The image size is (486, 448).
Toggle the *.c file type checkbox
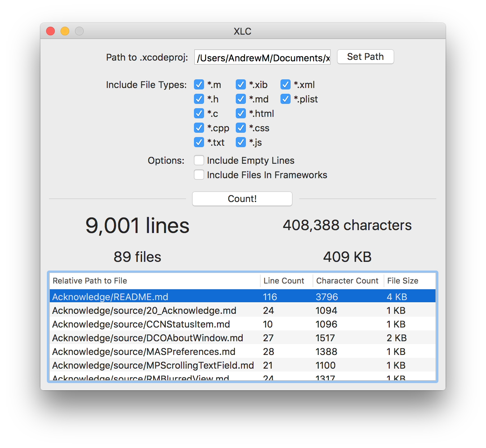[x=199, y=113]
